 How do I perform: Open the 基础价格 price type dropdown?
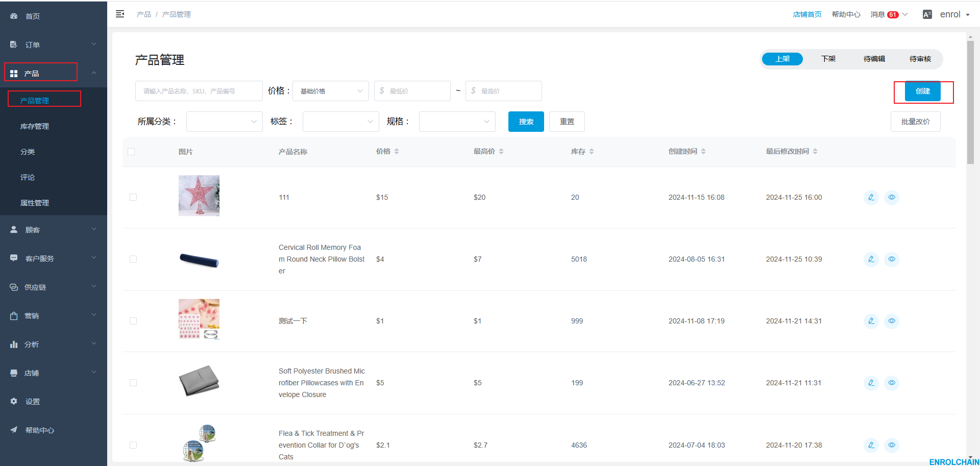(331, 91)
